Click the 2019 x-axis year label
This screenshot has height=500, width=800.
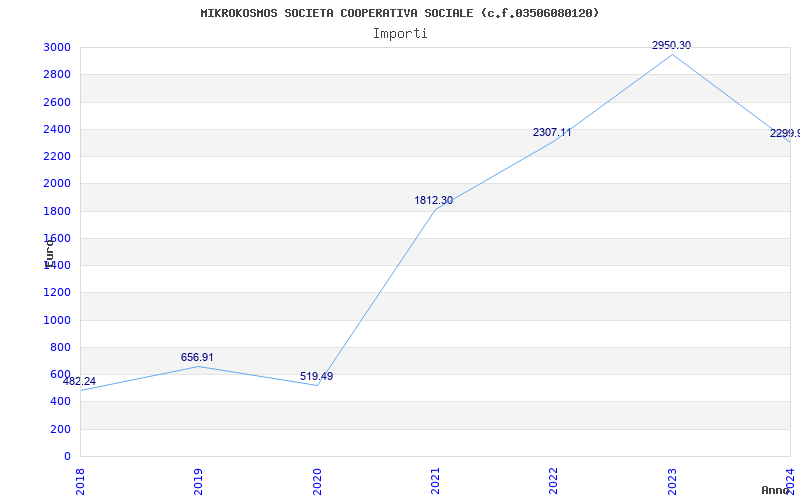pos(198,482)
